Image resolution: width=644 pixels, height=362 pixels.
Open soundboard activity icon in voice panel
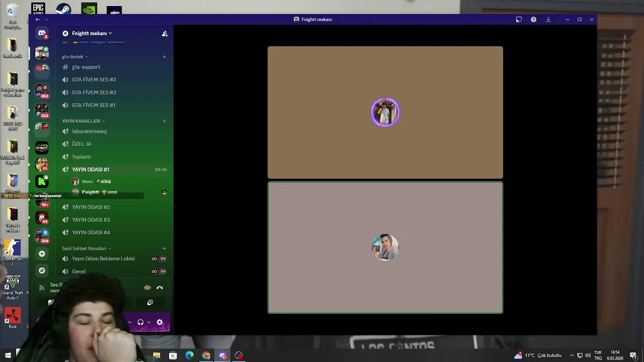click(150, 302)
